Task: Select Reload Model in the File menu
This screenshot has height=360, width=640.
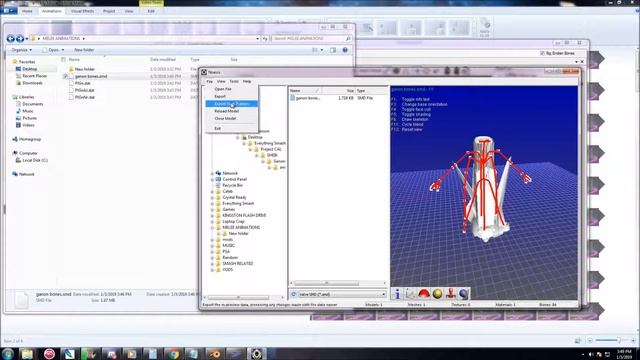Action: pos(231,111)
